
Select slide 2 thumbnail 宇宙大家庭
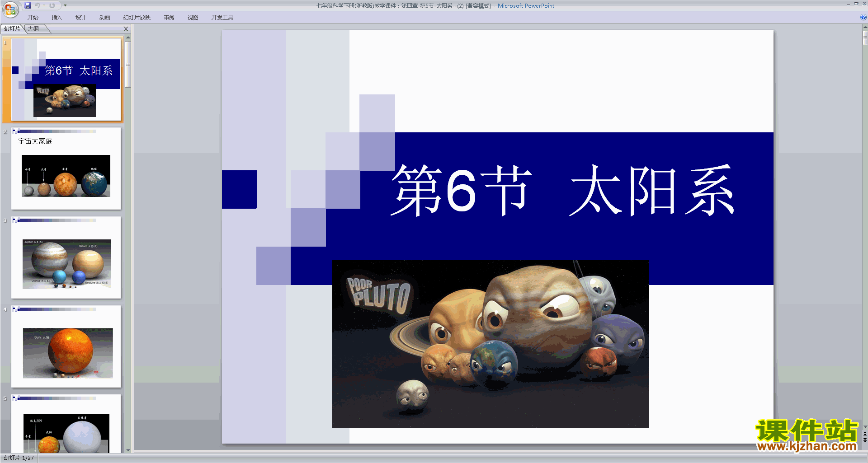pos(66,168)
